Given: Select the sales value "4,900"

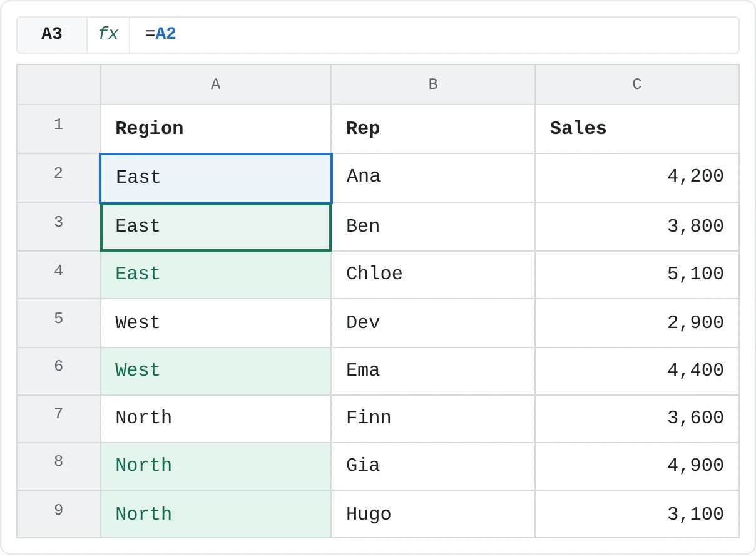Looking at the screenshot, I should point(637,466).
